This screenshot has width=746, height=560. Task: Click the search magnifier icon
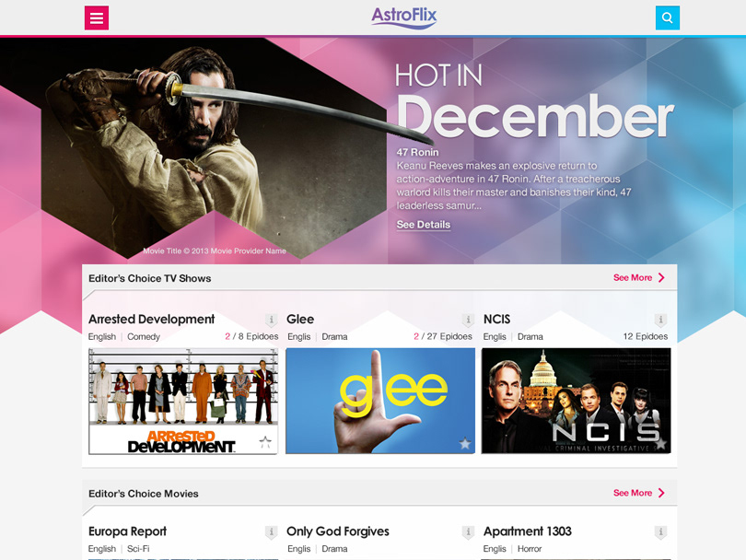667,18
